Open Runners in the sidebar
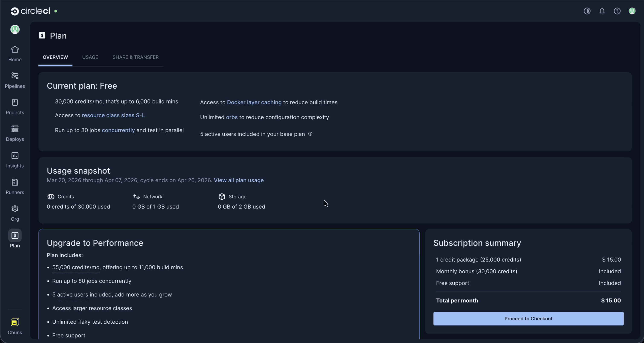Screen dimensions: 644x343 tap(15, 186)
